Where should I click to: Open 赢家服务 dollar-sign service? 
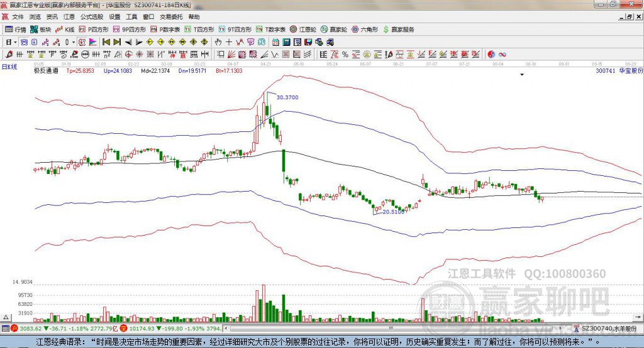click(x=398, y=30)
